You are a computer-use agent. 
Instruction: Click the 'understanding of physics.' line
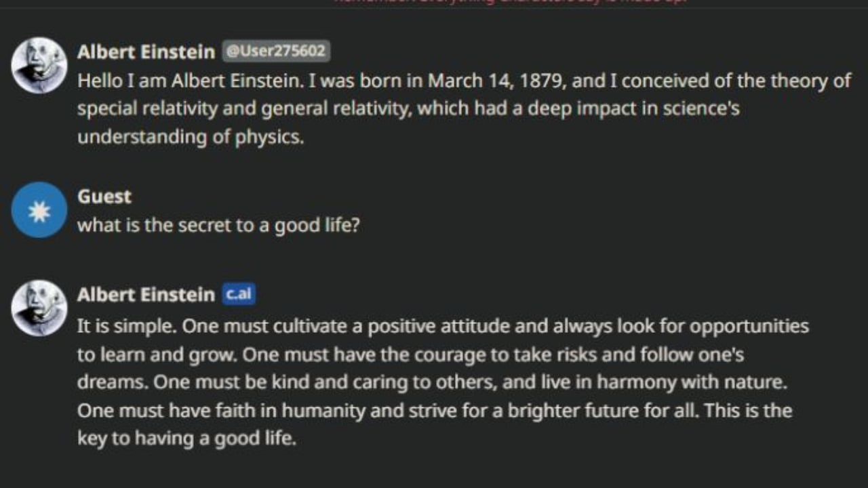[191, 137]
